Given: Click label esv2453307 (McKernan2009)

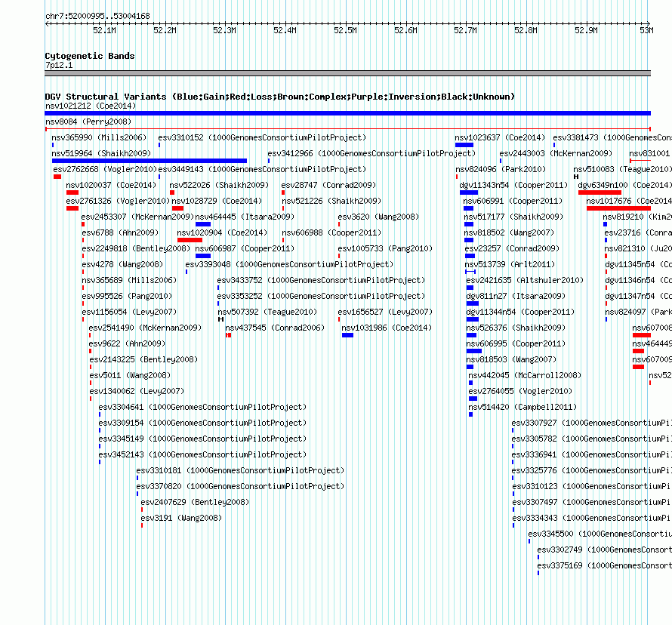Looking at the screenshot, I should click(x=137, y=217).
